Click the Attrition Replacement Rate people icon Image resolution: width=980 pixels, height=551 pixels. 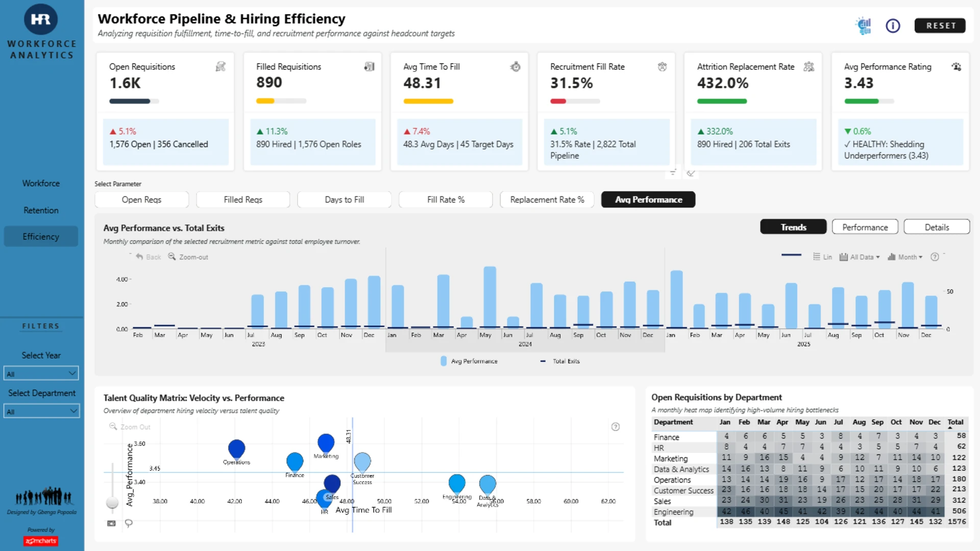click(x=809, y=66)
